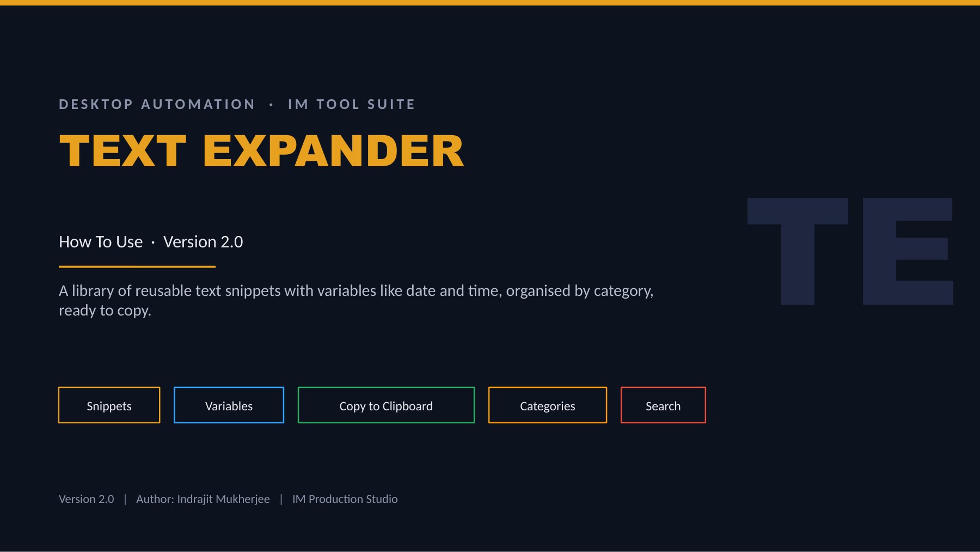Viewport: 980px width, 552px height.
Task: Click the TEXT EXPANDER title
Action: pos(261,151)
